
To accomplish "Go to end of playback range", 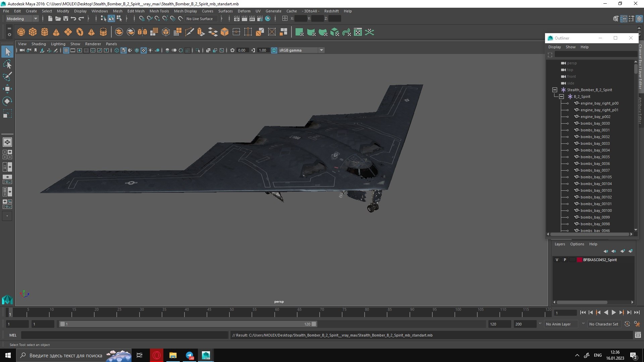I will click(x=637, y=312).
